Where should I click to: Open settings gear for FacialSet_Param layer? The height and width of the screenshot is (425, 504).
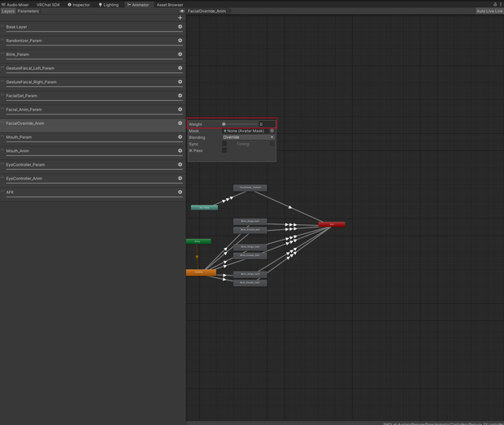180,96
